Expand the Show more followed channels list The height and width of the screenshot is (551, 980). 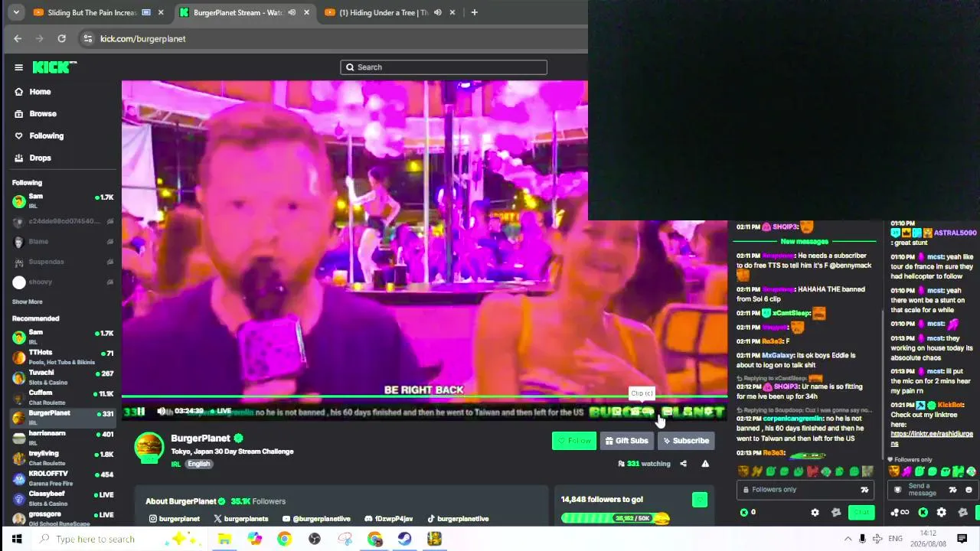(x=27, y=302)
